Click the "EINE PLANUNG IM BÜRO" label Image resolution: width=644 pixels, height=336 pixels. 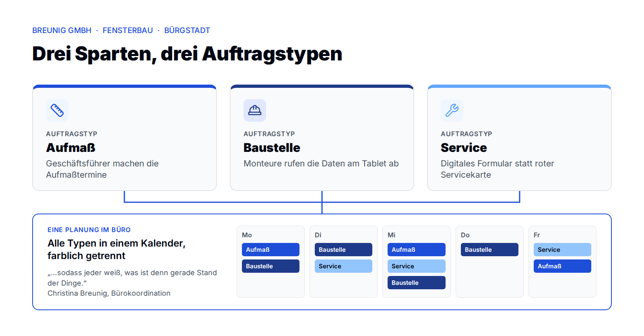click(89, 230)
